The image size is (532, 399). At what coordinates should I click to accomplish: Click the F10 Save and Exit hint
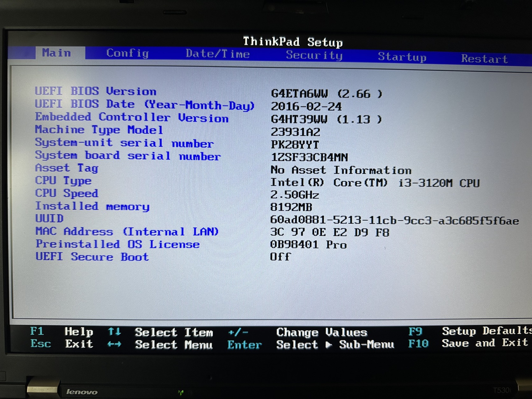tap(468, 343)
